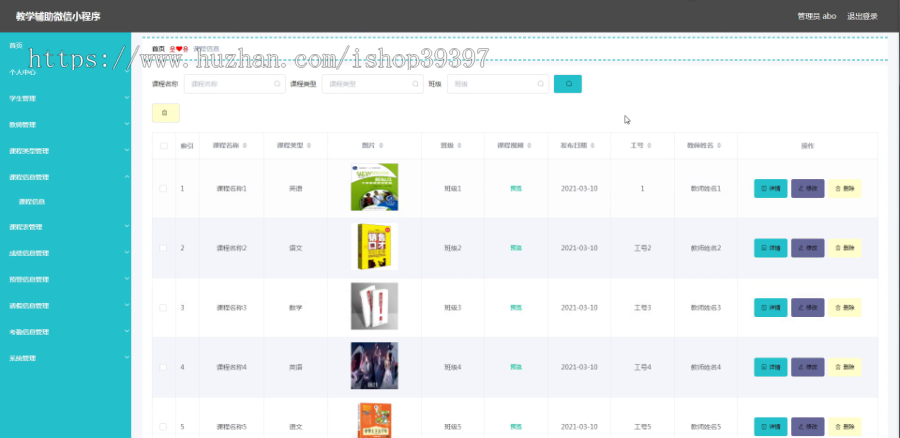Sort table by 课程视频 column arrows
This screenshot has height=438, width=900.
(x=529, y=146)
